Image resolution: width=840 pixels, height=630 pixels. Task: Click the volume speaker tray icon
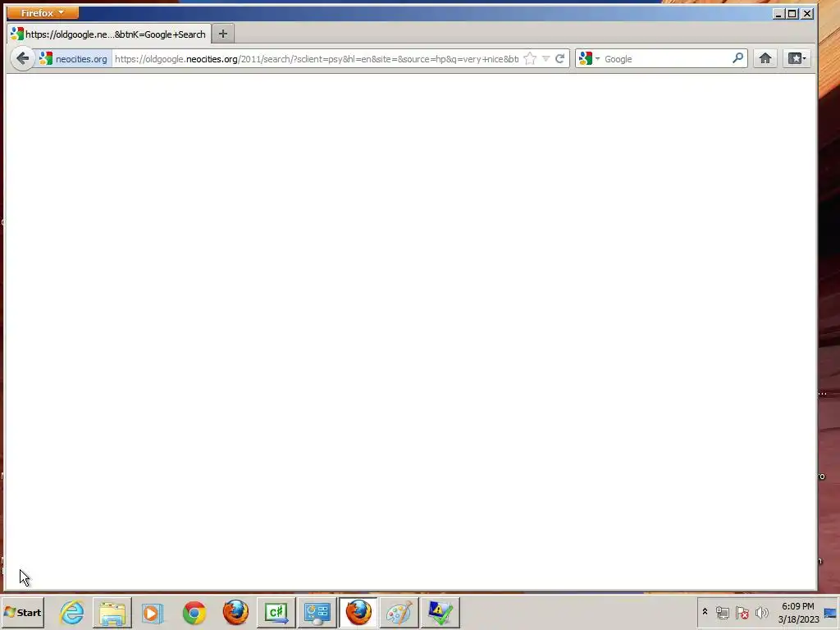[x=761, y=612]
